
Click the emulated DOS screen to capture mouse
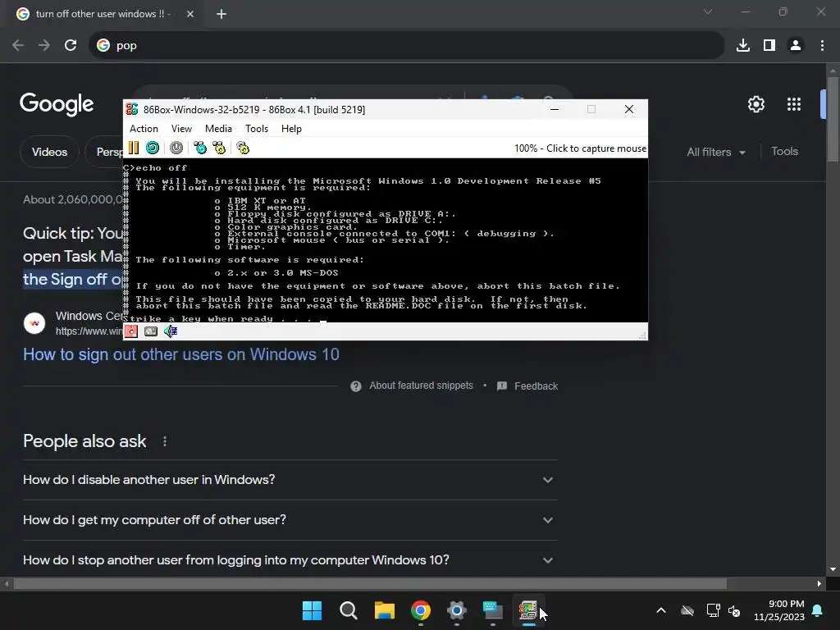386,240
